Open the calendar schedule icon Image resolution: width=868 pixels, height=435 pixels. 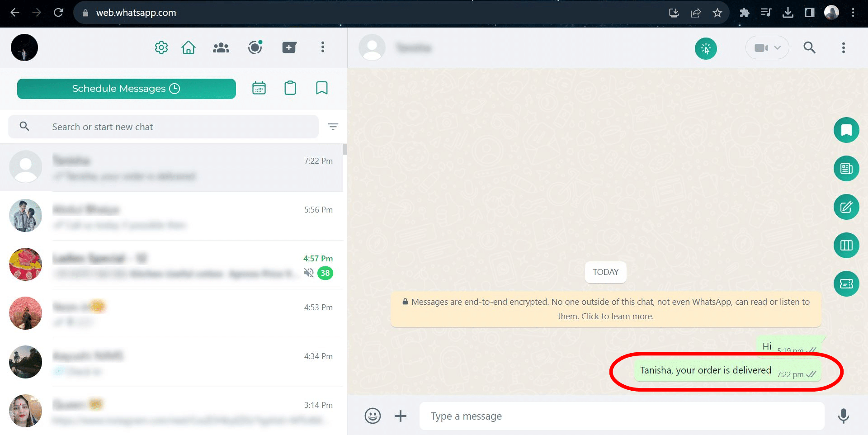coord(259,88)
